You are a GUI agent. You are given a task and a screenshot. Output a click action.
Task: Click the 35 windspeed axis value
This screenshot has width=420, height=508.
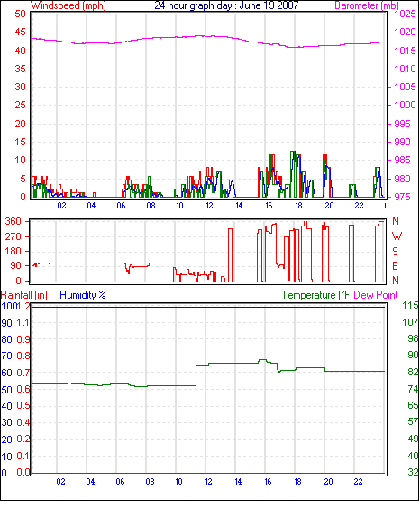pyautogui.click(x=20, y=69)
